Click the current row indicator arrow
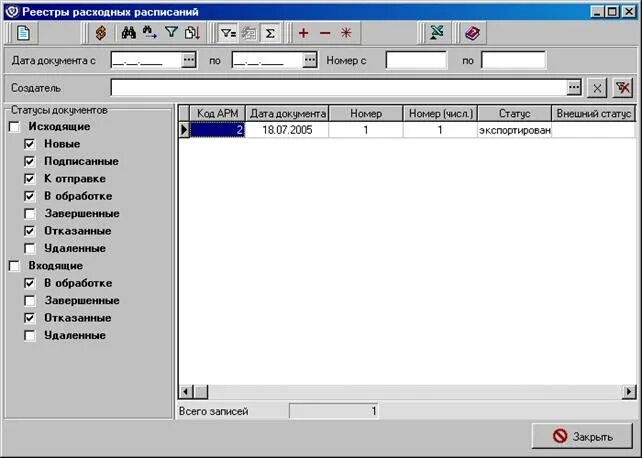This screenshot has width=642, height=458. click(184, 130)
